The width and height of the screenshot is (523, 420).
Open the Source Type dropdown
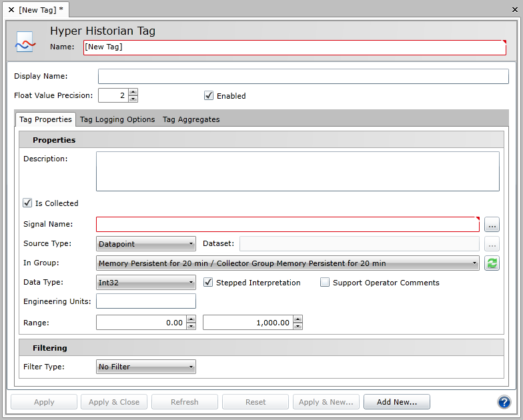click(x=146, y=244)
